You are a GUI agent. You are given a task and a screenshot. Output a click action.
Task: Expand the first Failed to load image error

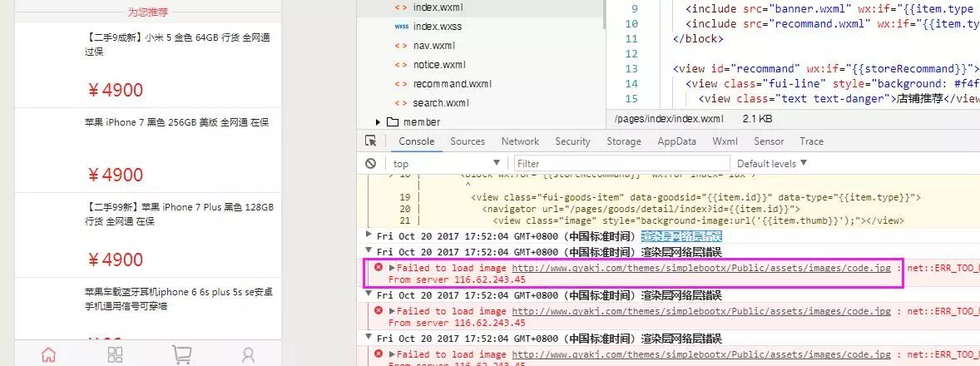pyautogui.click(x=393, y=268)
